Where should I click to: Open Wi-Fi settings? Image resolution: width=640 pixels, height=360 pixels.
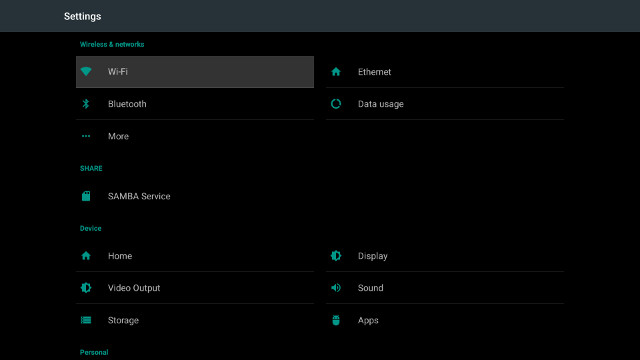click(195, 72)
